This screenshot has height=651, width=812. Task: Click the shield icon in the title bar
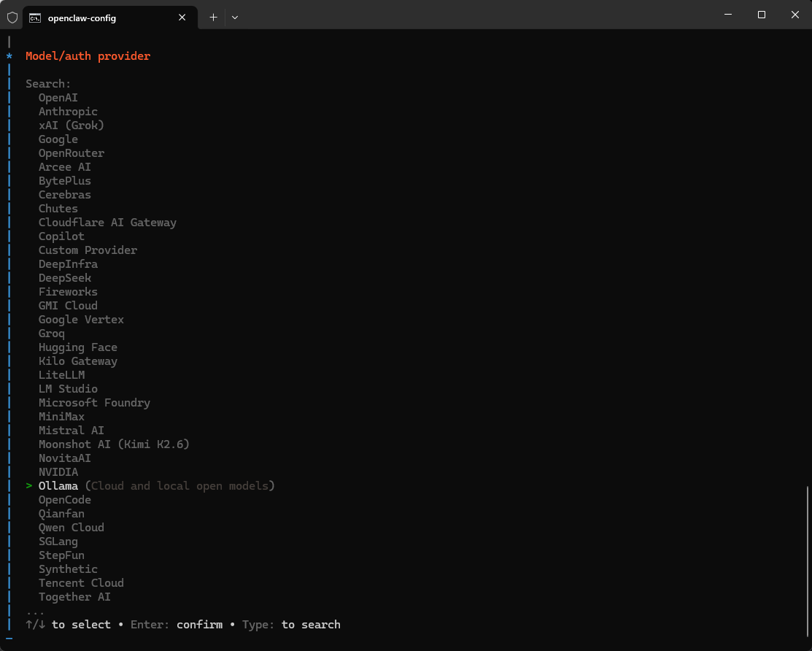coord(12,18)
